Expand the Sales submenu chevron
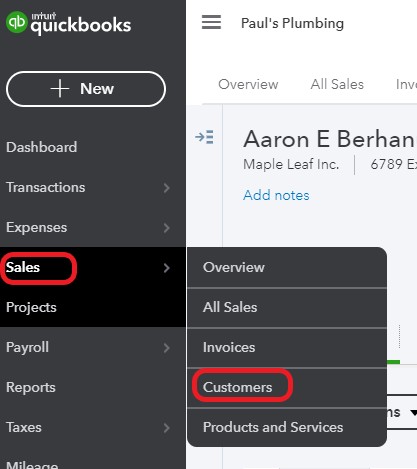 coord(167,268)
